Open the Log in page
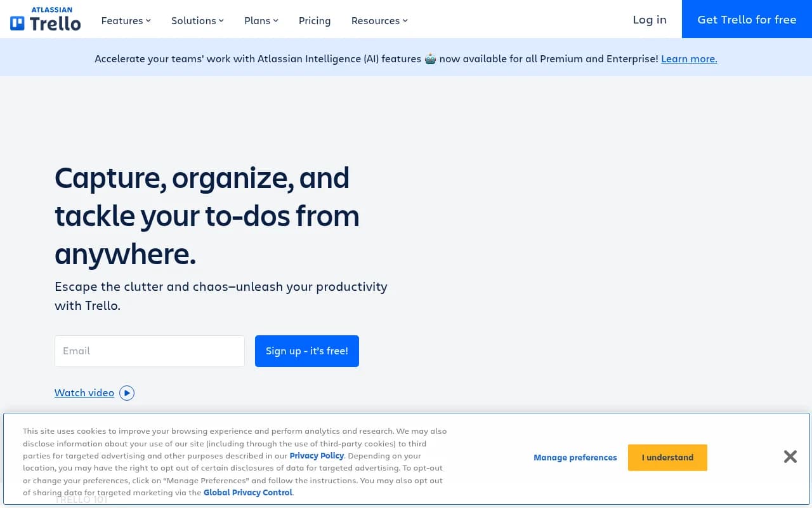The image size is (812, 508). coord(649,20)
